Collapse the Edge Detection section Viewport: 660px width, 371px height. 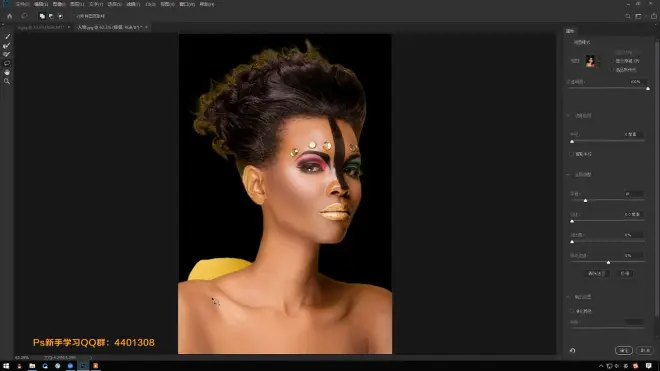coord(568,115)
